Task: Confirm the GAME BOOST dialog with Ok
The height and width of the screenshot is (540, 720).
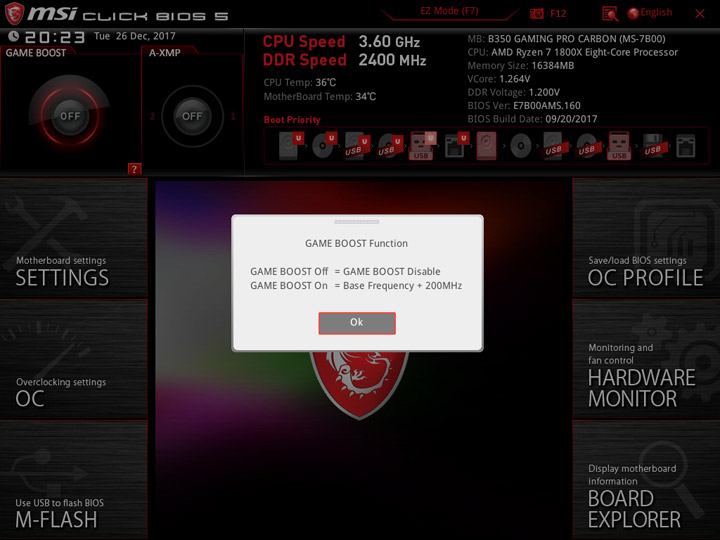Action: tap(357, 323)
